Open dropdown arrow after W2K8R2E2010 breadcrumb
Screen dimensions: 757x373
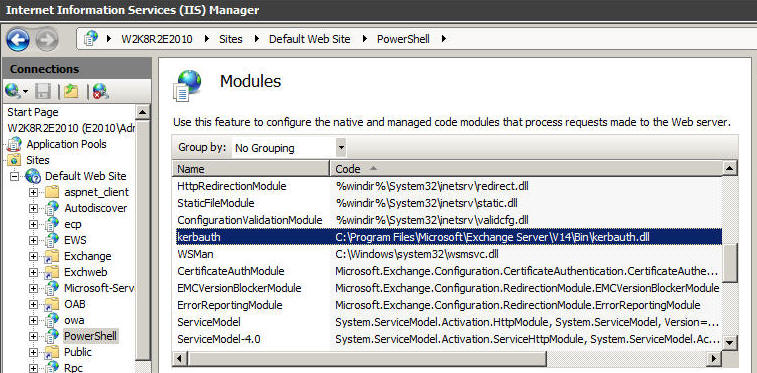pyautogui.click(x=206, y=39)
